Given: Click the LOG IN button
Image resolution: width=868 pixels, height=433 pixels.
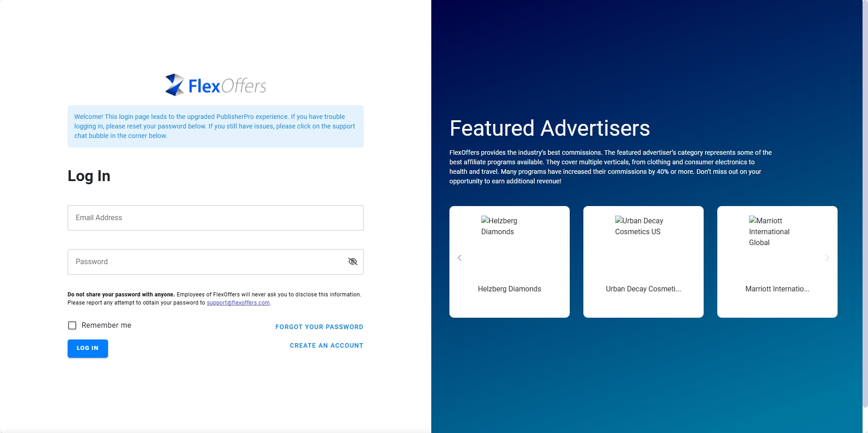Looking at the screenshot, I should click(88, 348).
